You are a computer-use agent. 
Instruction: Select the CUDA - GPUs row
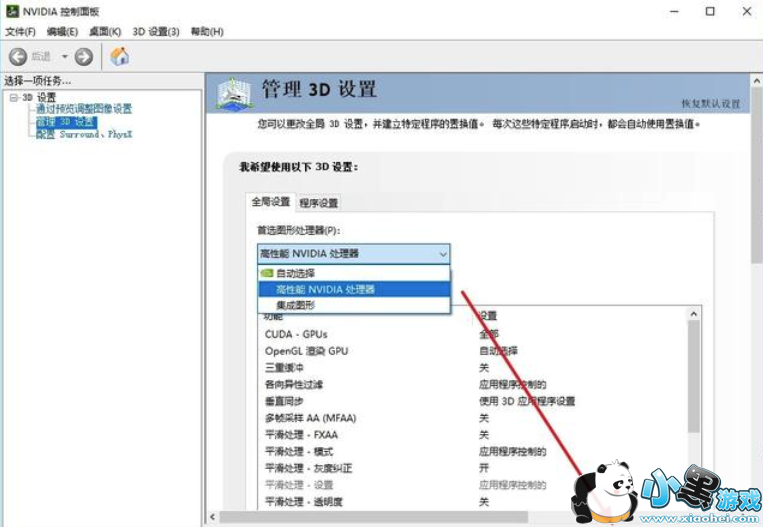point(472,334)
